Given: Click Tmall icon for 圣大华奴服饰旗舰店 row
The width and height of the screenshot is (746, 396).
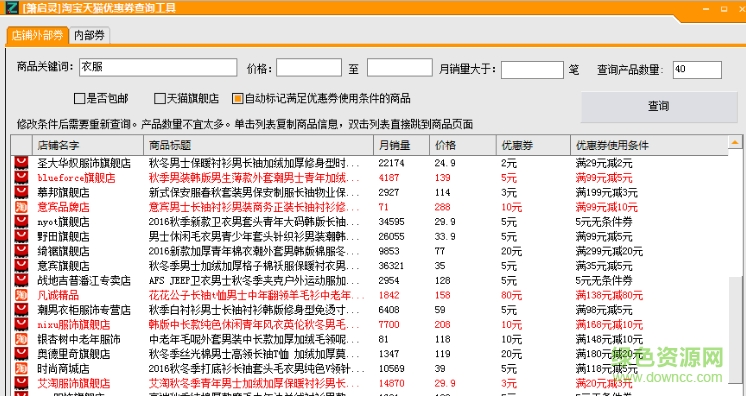Looking at the screenshot, I should pyautogui.click(x=21, y=163).
